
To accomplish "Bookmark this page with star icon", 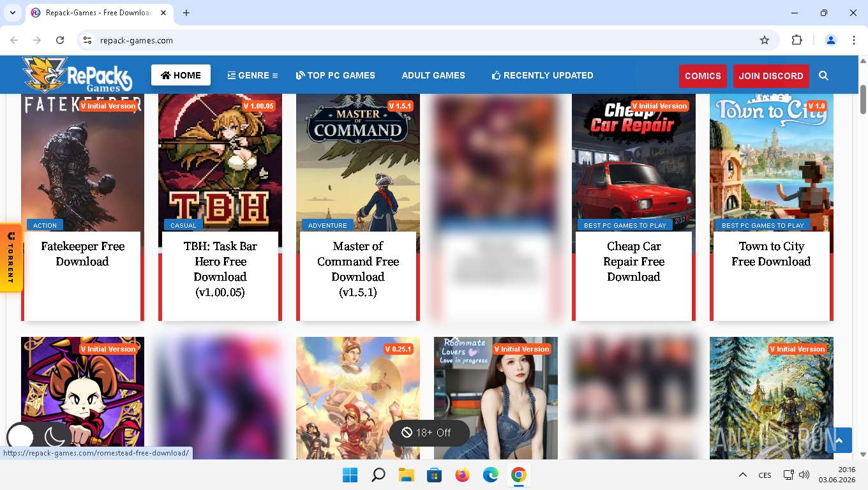I will (x=765, y=40).
